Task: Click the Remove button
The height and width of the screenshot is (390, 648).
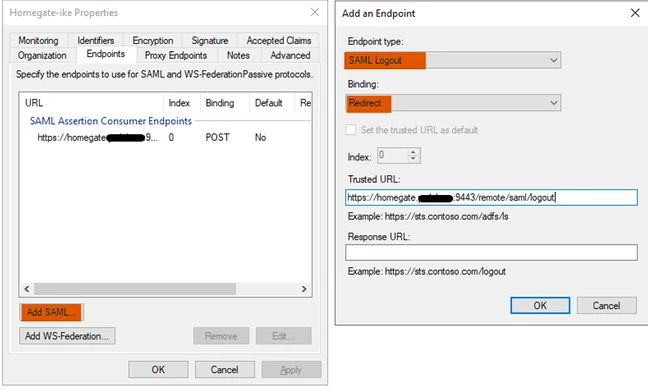Action: click(x=221, y=336)
